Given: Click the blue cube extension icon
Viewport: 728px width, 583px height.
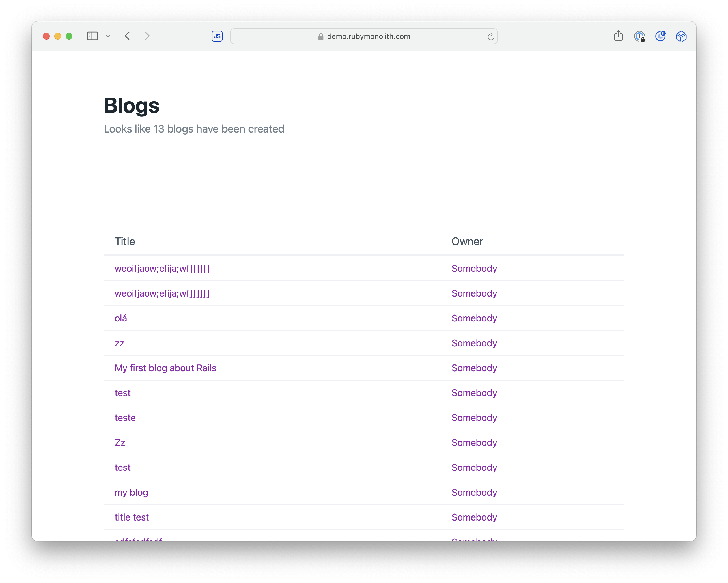Looking at the screenshot, I should click(681, 36).
